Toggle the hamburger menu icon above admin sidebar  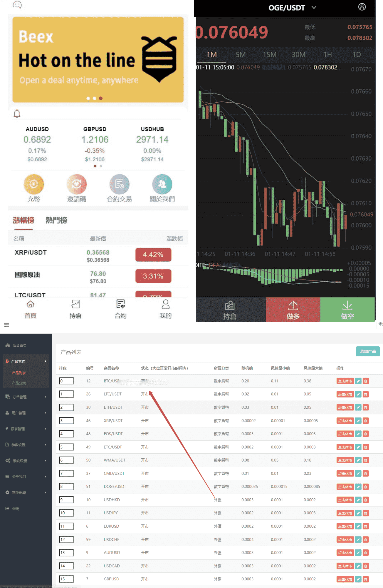7,325
